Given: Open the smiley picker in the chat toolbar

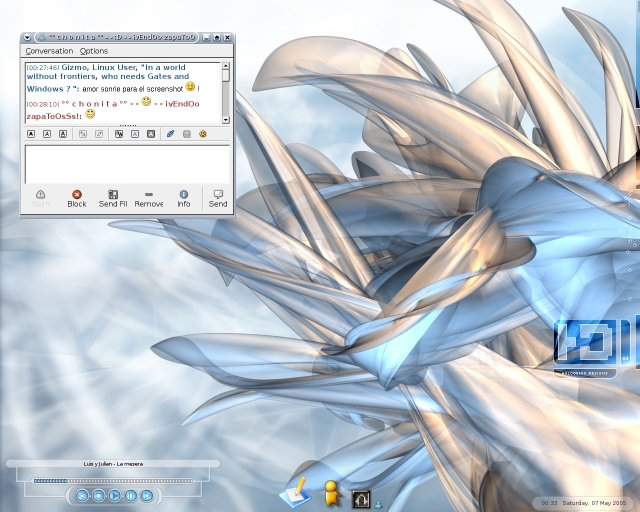Looking at the screenshot, I should (x=202, y=134).
